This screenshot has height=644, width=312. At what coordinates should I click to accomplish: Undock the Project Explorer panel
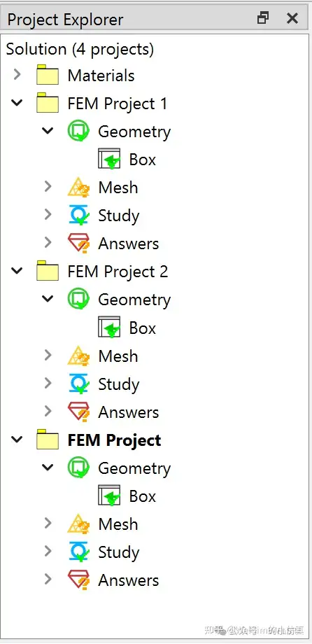pyautogui.click(x=263, y=18)
